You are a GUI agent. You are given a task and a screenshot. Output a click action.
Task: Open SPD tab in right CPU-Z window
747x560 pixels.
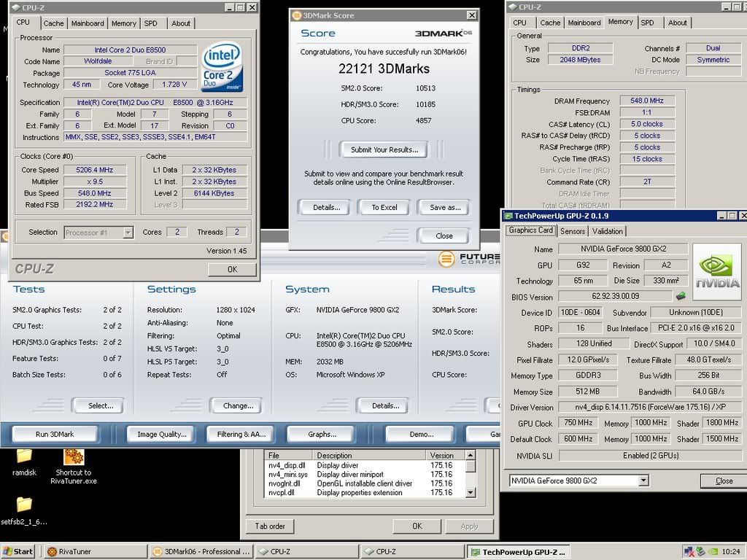tap(648, 23)
